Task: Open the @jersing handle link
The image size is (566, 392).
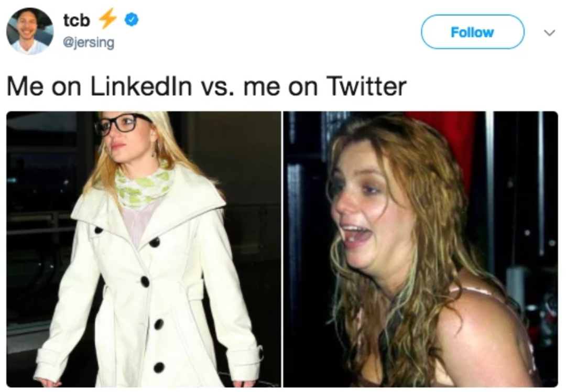Action: [x=89, y=42]
